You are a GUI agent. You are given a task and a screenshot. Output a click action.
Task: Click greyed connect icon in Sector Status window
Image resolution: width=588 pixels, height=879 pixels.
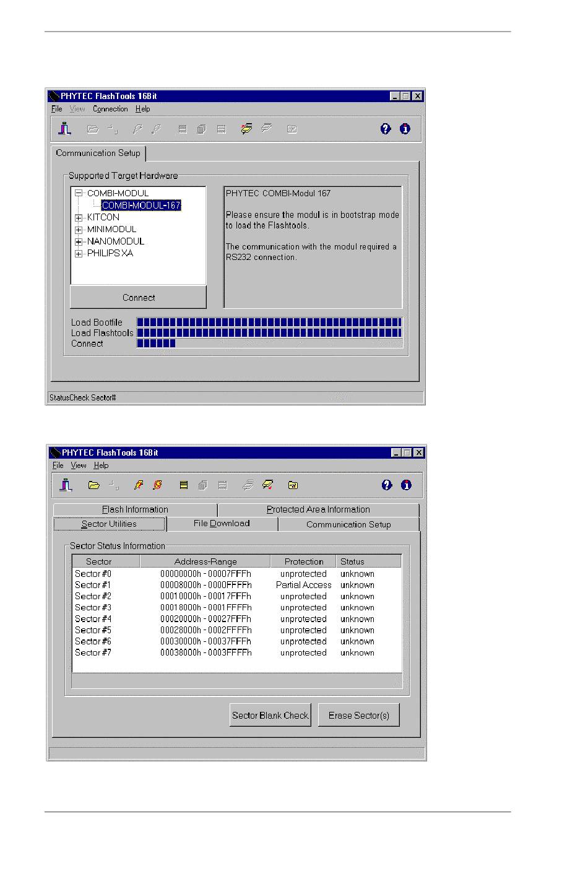tap(248, 485)
